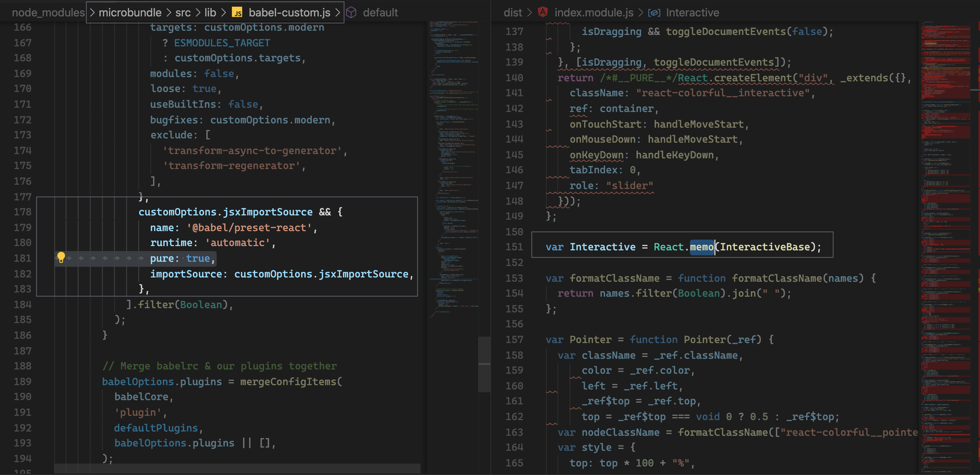Click 'transform-regenerator' string

point(231,165)
